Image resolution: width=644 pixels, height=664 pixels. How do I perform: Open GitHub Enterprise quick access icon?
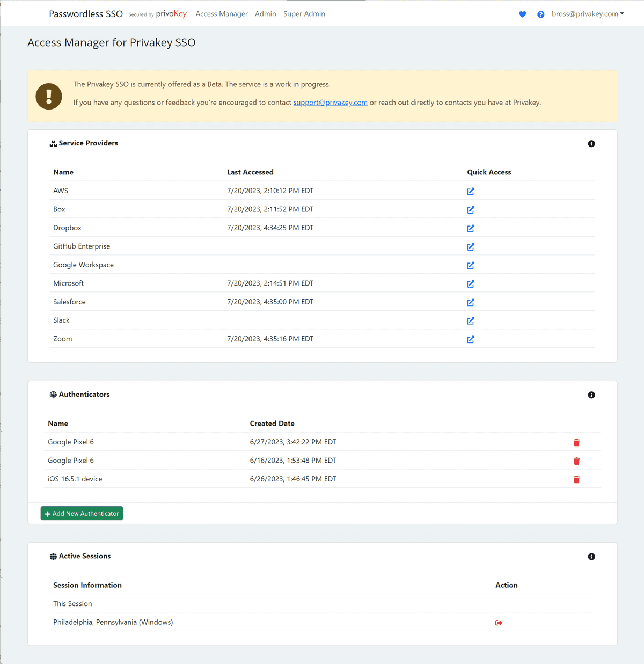pyautogui.click(x=471, y=247)
